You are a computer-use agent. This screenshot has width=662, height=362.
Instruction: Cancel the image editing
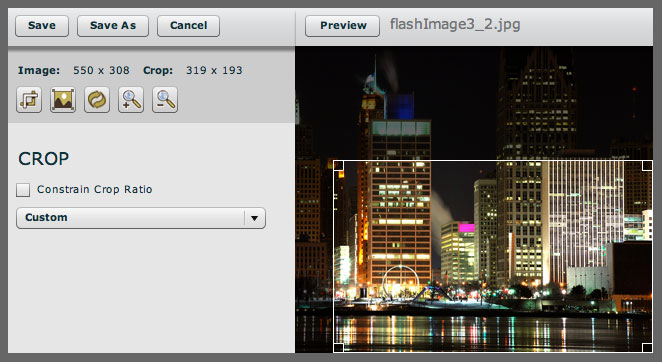(188, 26)
